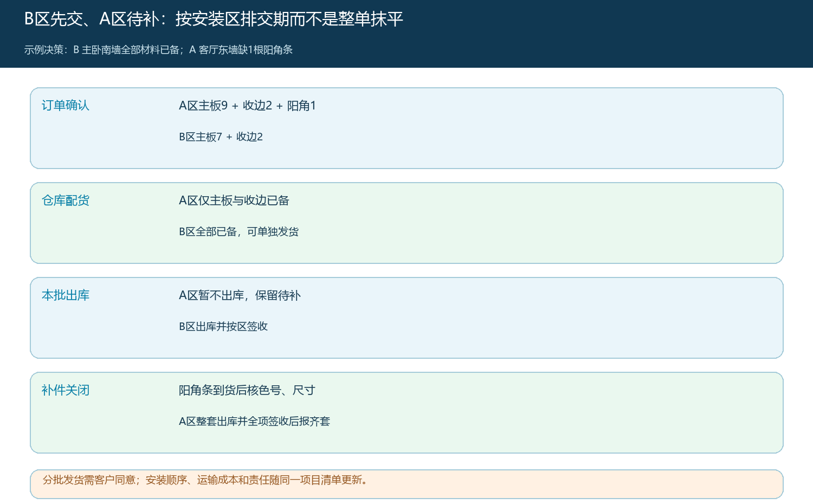The width and height of the screenshot is (813, 504).
Task: Click 'B区主板7 + 收边2' line
Action: pyautogui.click(x=221, y=137)
